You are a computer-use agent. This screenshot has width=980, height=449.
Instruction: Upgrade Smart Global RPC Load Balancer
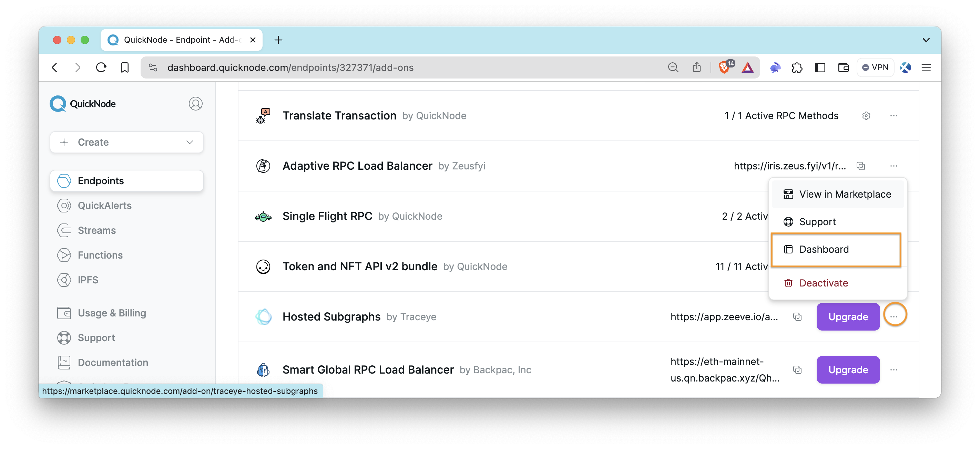(x=848, y=369)
